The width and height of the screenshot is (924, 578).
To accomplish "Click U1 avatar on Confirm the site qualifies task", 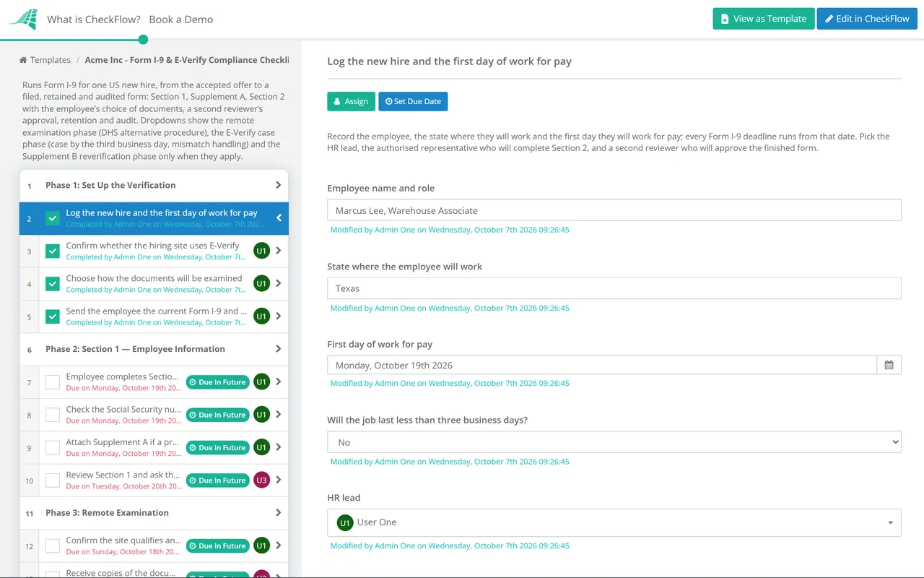I will pos(261,546).
